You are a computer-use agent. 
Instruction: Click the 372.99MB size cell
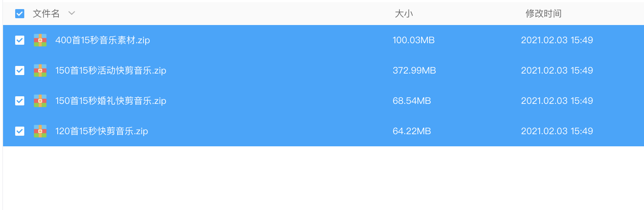point(414,71)
